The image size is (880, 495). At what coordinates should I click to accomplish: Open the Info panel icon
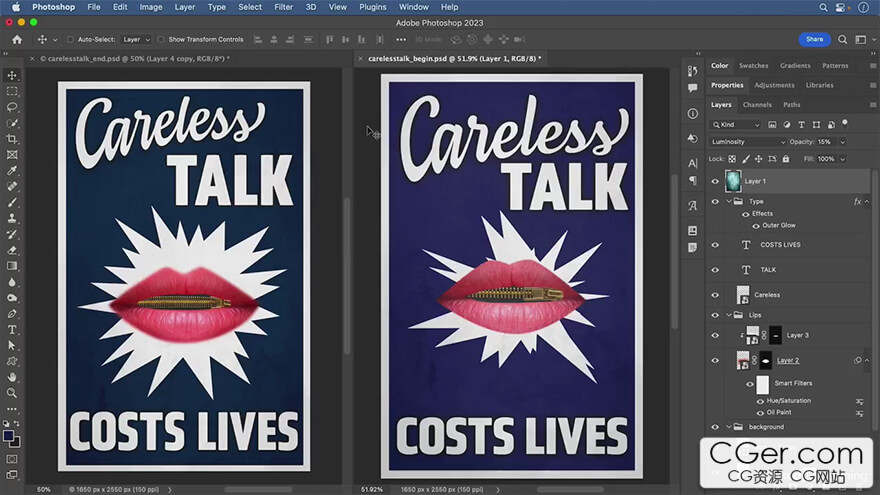[x=693, y=113]
